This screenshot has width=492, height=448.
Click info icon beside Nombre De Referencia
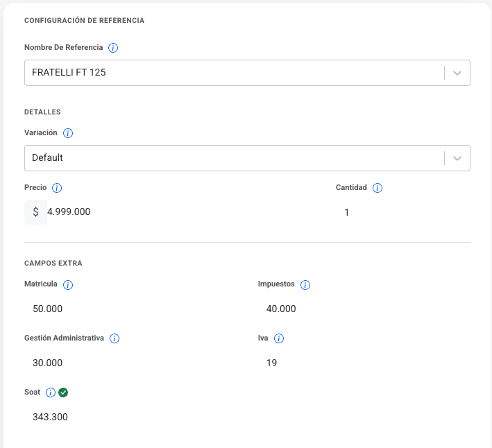[113, 48]
